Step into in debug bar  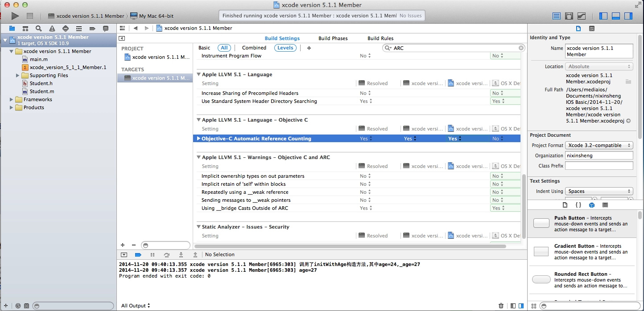coord(181,255)
